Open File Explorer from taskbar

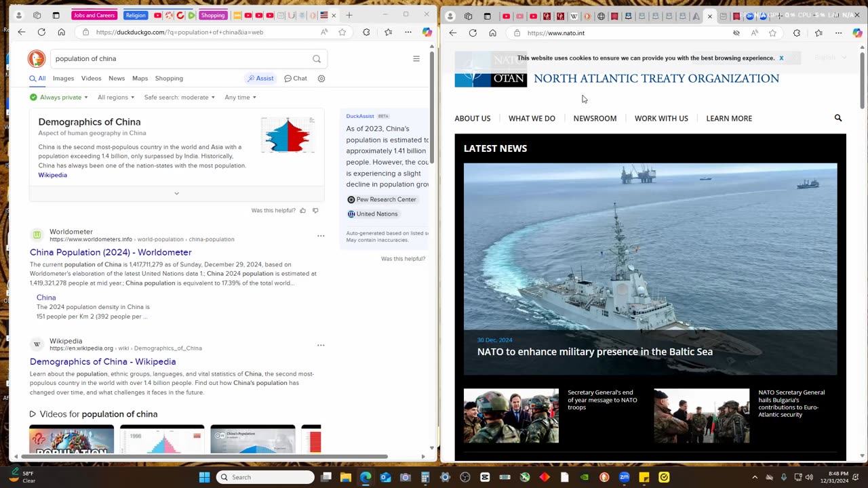(x=346, y=477)
